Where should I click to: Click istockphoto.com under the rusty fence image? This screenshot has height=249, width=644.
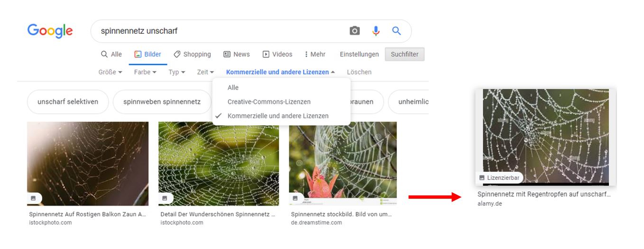click(x=50, y=222)
